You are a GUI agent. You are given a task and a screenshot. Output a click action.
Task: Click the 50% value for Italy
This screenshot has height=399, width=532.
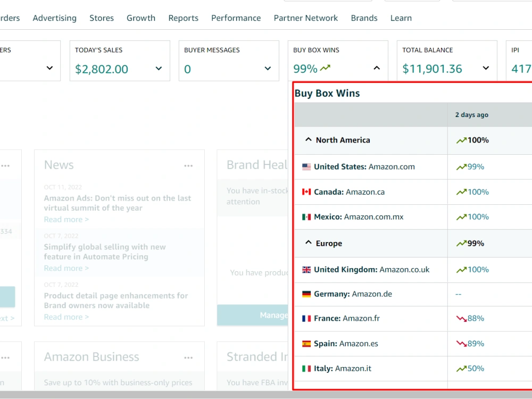pyautogui.click(x=476, y=369)
